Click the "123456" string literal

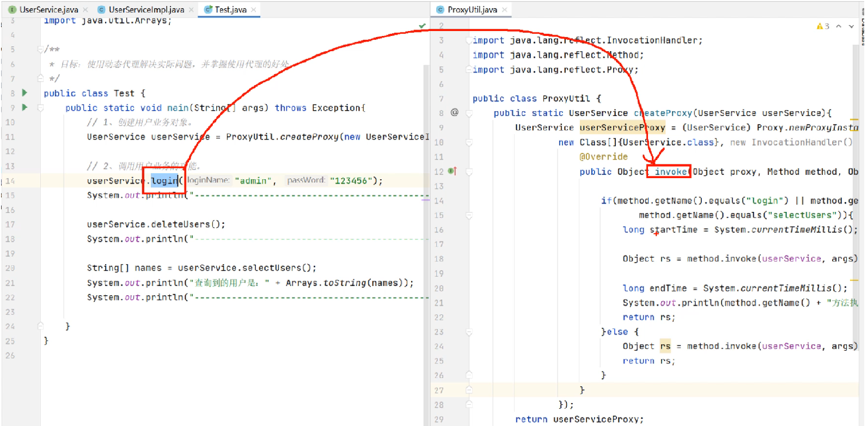pos(351,180)
